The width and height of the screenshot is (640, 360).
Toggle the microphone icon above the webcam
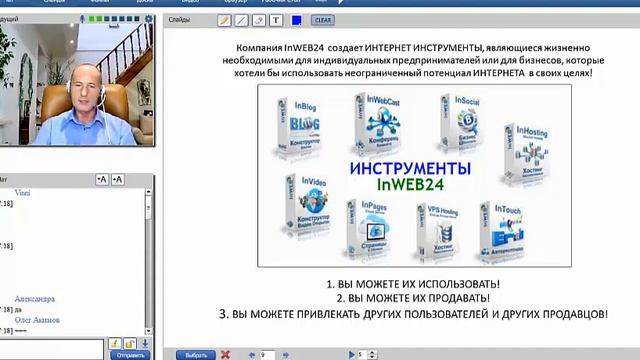pyautogui.click(x=82, y=19)
